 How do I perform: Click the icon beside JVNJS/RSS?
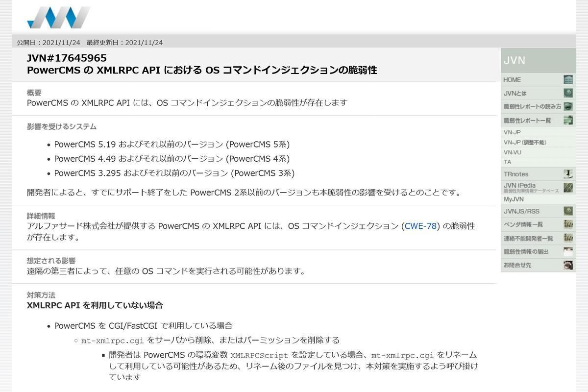point(568,211)
